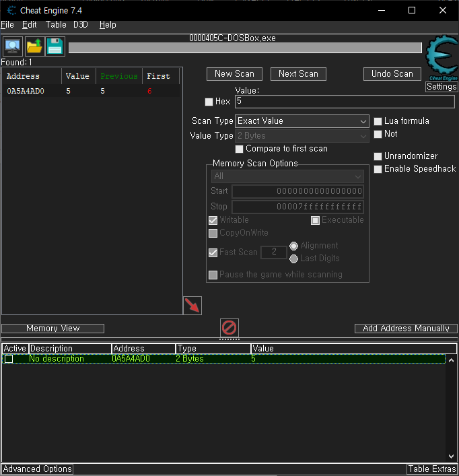Open Memory View
Viewport: 459px width, 476px height.
pyautogui.click(x=52, y=329)
